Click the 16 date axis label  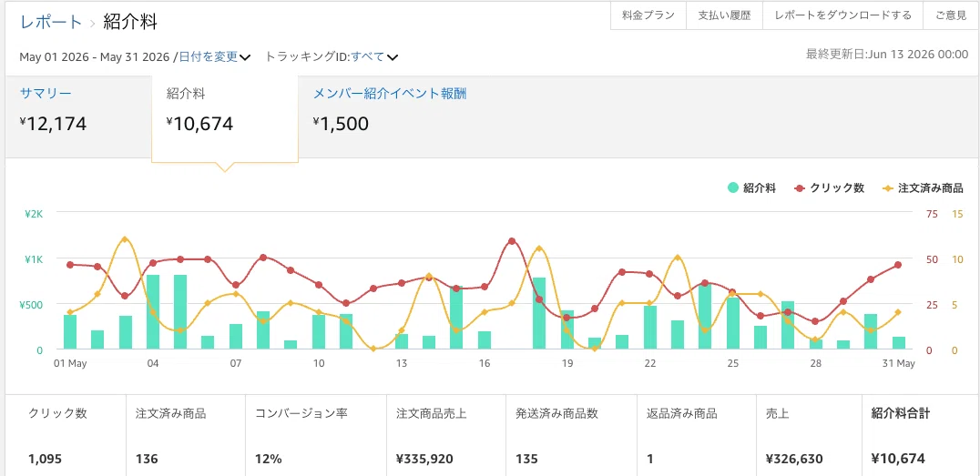click(485, 363)
